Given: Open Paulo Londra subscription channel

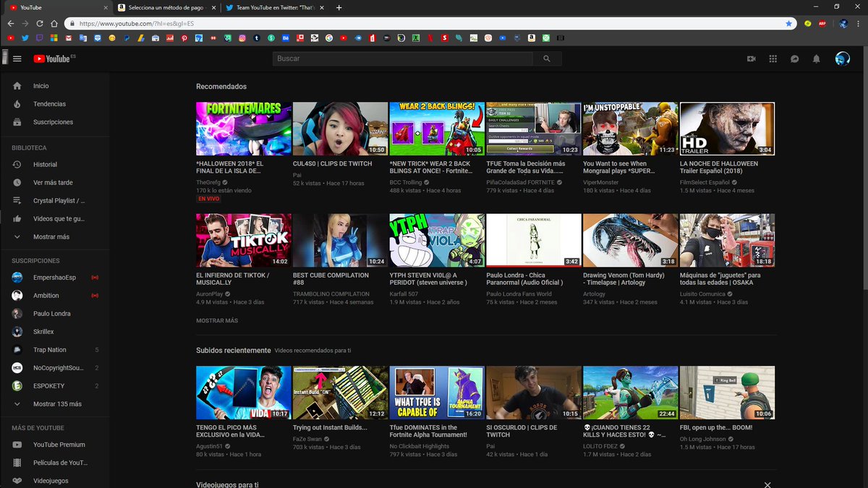Looking at the screenshot, I should point(55,314).
